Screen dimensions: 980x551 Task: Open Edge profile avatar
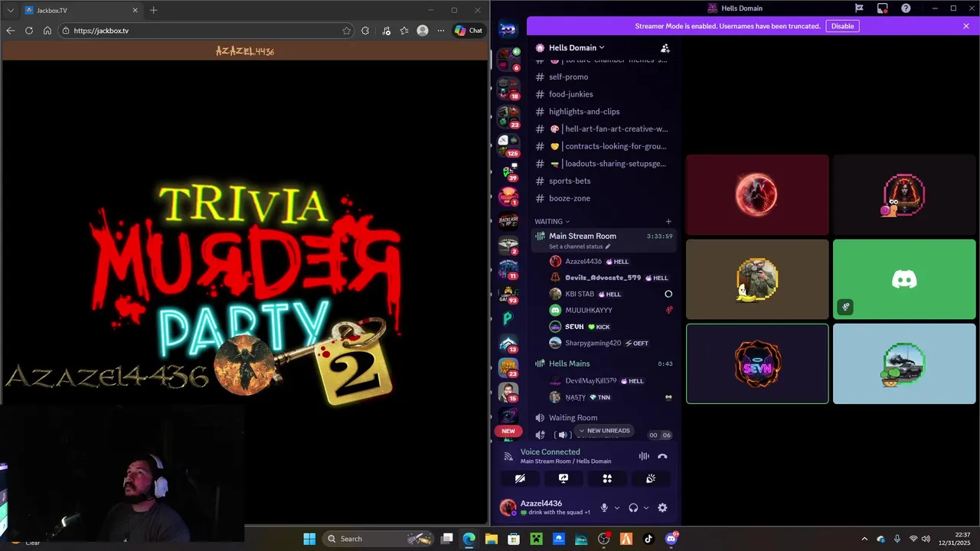[x=423, y=31]
